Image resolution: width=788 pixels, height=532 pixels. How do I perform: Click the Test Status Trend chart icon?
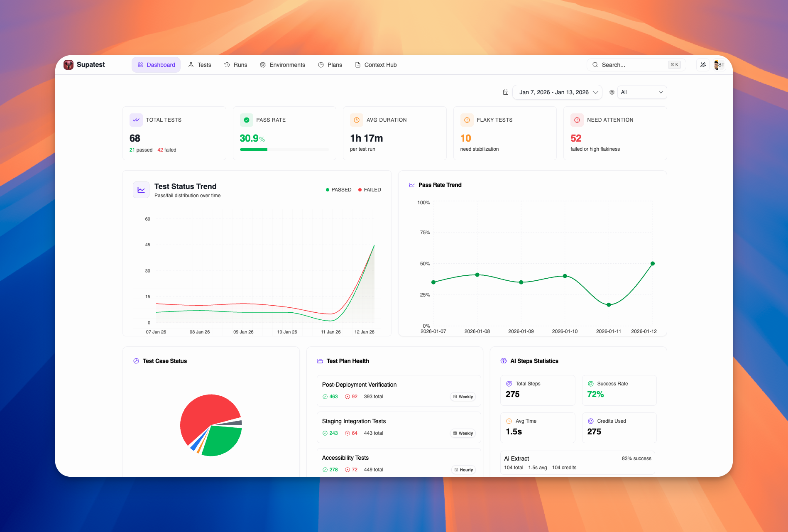tap(141, 189)
